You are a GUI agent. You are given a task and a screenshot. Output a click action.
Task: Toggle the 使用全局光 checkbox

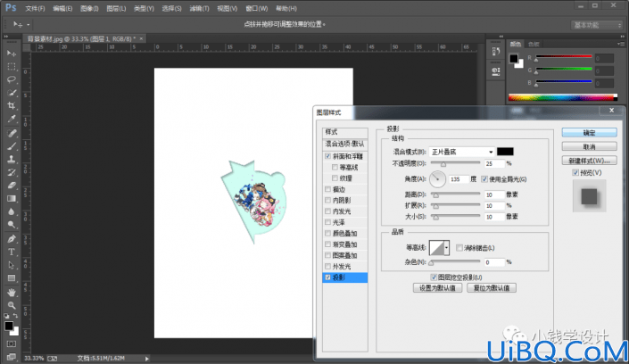pos(484,179)
